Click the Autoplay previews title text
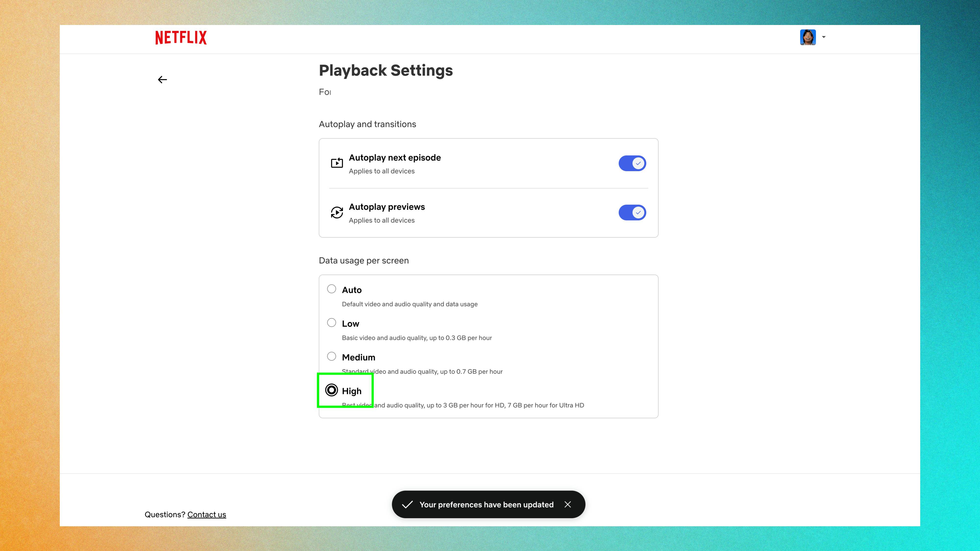 click(x=387, y=207)
